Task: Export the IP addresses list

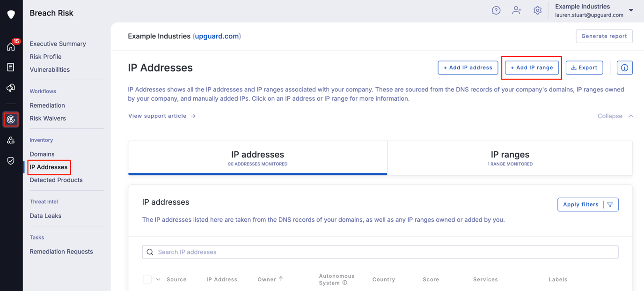Action: coord(584,68)
